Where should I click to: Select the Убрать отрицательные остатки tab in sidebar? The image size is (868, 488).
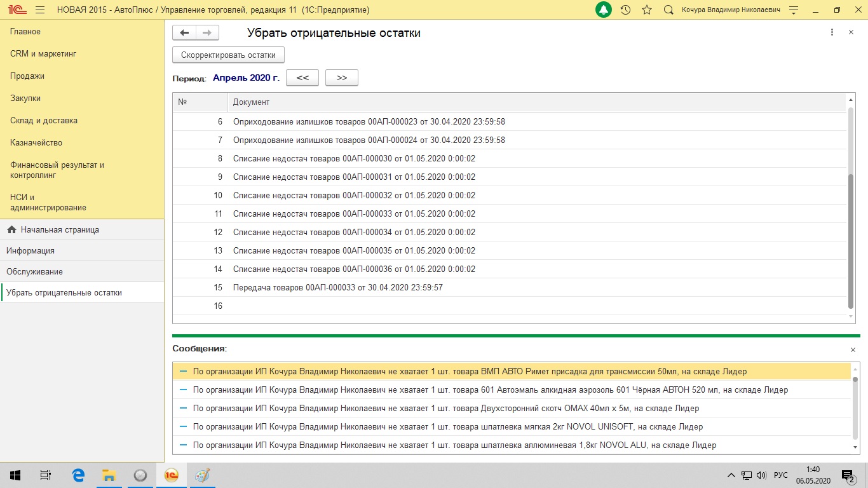(82, 292)
